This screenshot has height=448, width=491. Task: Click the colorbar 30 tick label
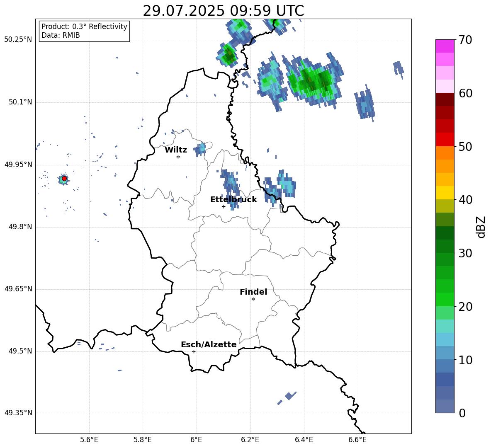point(465,253)
